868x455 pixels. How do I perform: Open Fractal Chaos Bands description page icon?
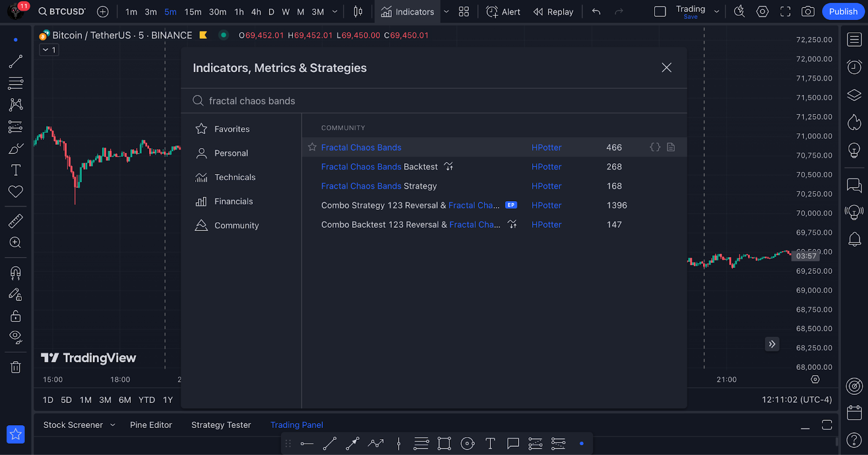click(x=671, y=147)
